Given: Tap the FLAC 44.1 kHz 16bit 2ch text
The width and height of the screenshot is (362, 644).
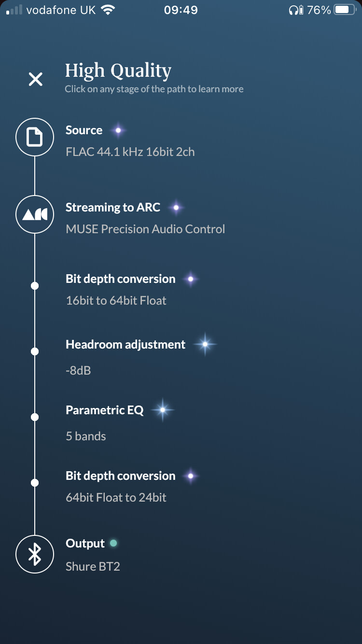Looking at the screenshot, I should (x=130, y=152).
